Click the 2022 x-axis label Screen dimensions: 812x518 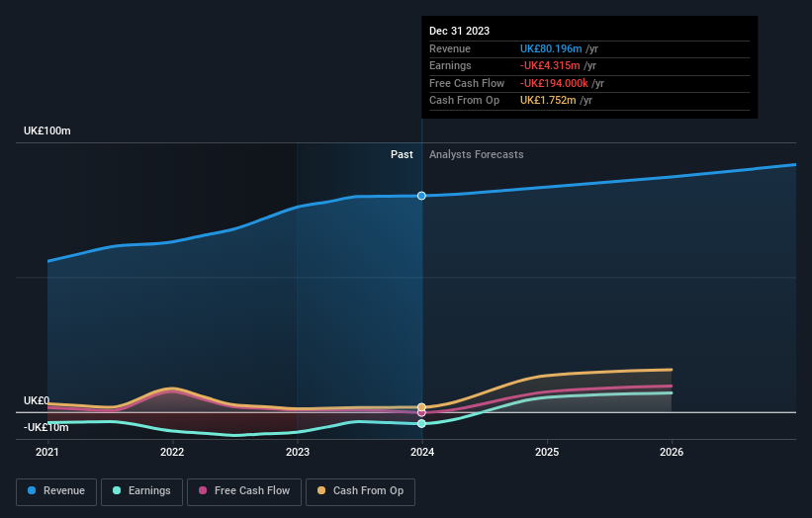[172, 452]
